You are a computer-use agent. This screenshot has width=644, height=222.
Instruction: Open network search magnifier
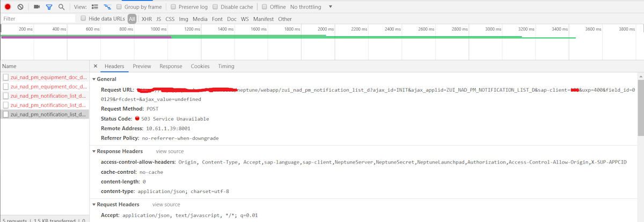(61, 7)
